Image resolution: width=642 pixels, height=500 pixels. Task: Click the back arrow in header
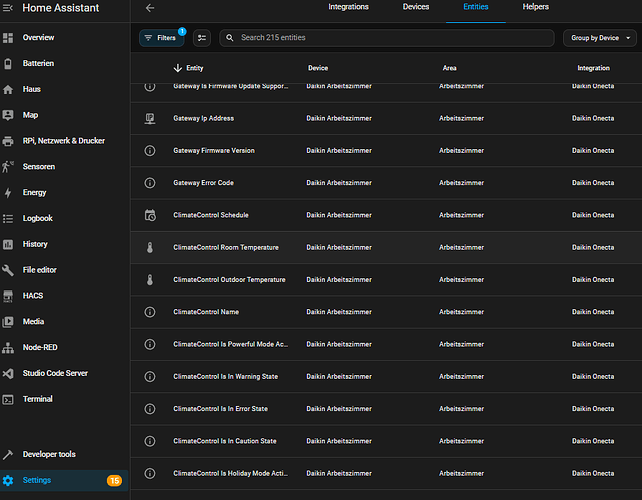[x=150, y=8]
